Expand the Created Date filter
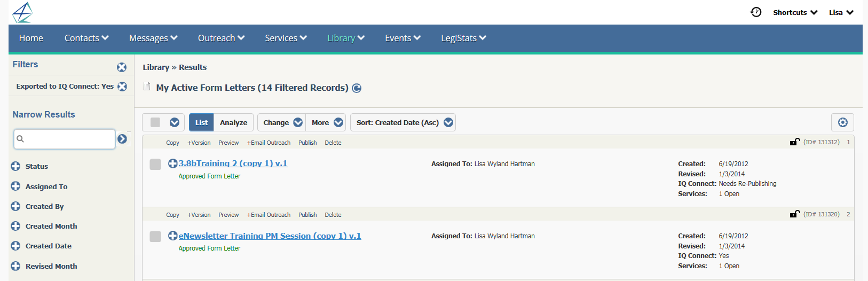868x281 pixels. [x=15, y=246]
